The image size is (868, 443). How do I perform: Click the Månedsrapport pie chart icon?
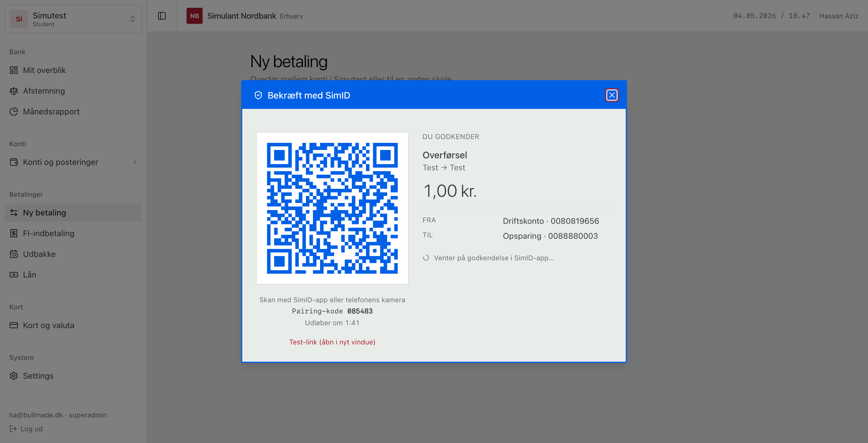point(14,111)
